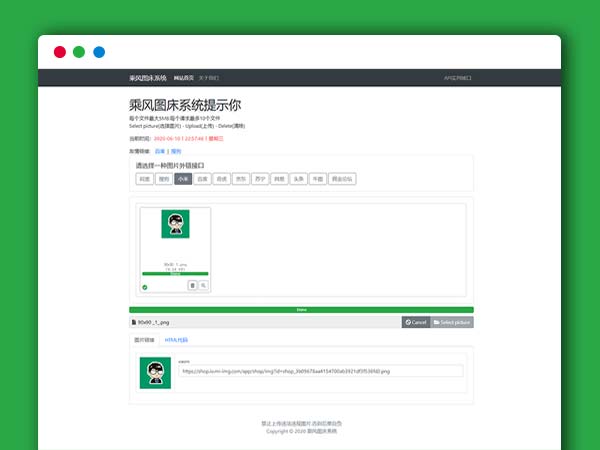The height and width of the screenshot is (450, 600).
Task: Click the trash delete icon on uploaded thumbnail
Action: point(193,285)
